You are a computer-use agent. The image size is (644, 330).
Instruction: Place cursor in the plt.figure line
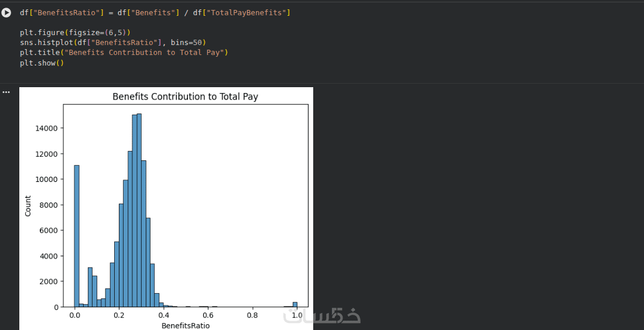[75, 32]
